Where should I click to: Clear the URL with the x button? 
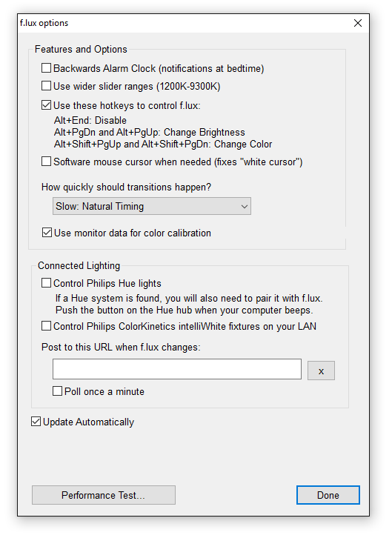[x=321, y=371]
